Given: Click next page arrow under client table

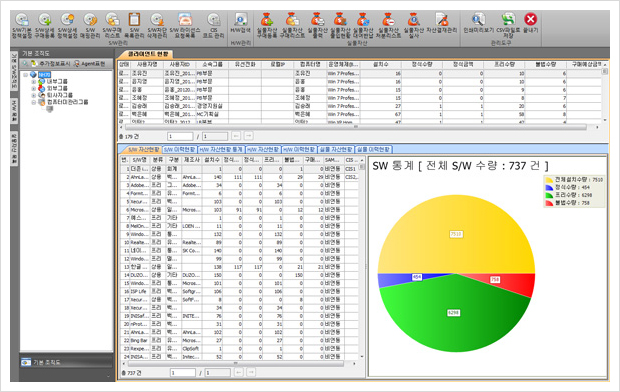Looking at the screenshot, I should coord(249,136).
